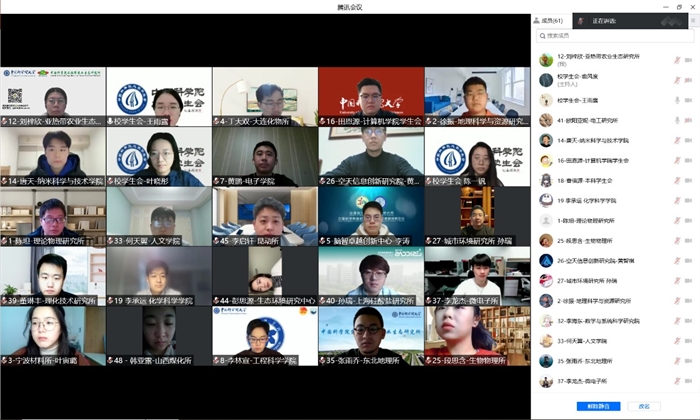Click camera icon beside 12-刘梓欣 in member list
The height and width of the screenshot is (420, 700).
point(690,60)
